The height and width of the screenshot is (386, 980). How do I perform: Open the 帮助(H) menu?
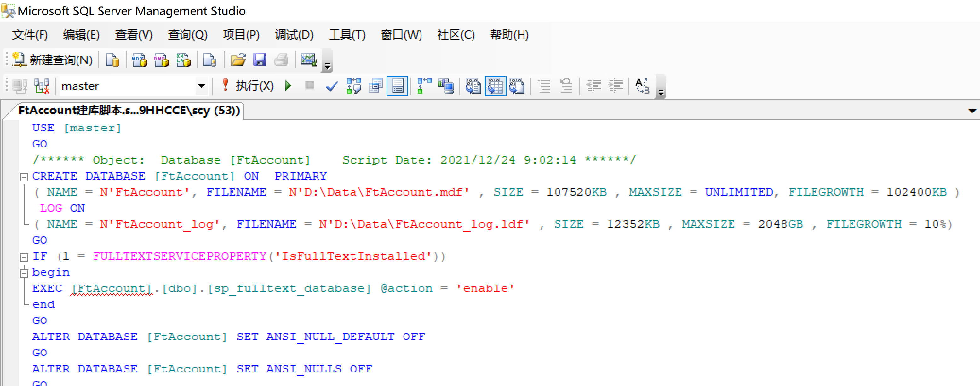click(x=510, y=35)
